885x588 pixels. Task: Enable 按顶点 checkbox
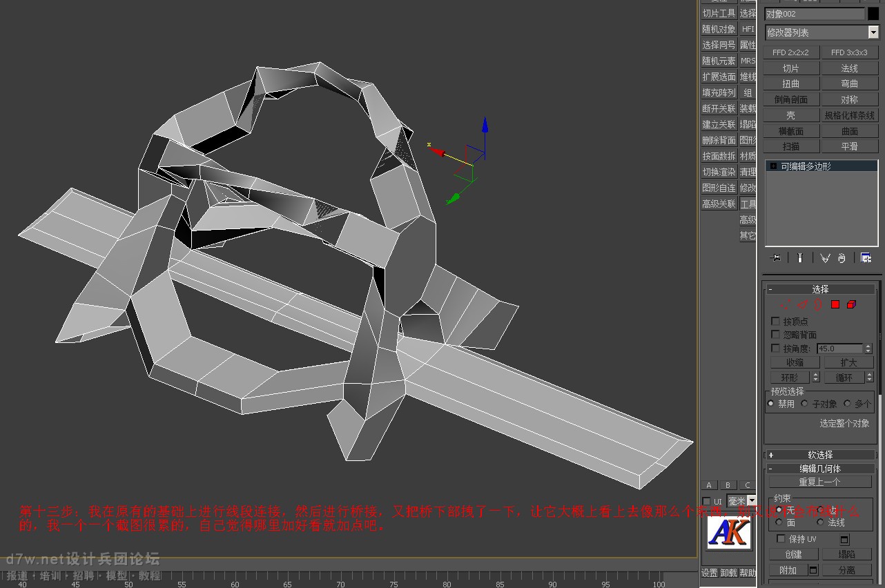pos(775,322)
